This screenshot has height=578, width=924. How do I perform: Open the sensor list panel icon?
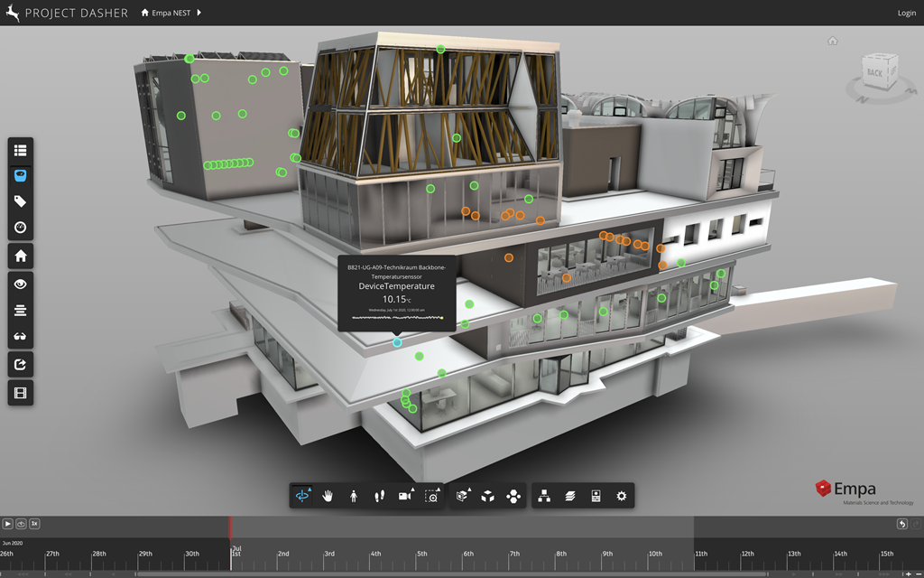tap(21, 150)
